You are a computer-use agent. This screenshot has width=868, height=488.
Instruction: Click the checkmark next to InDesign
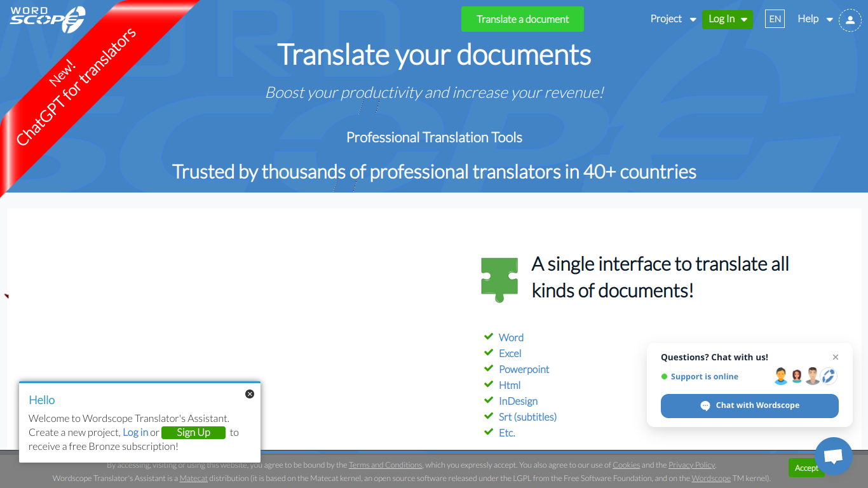click(x=489, y=400)
